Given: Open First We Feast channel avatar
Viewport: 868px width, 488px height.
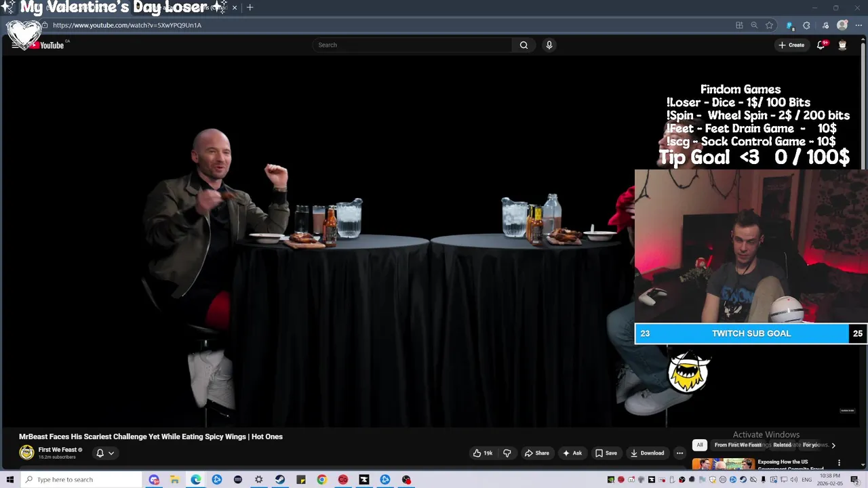Looking at the screenshot, I should 26,453.
